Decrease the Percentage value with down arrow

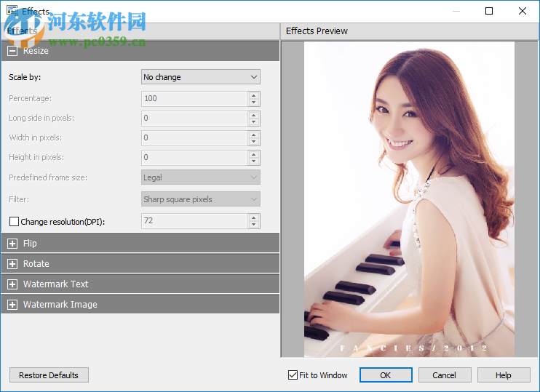tap(254, 103)
